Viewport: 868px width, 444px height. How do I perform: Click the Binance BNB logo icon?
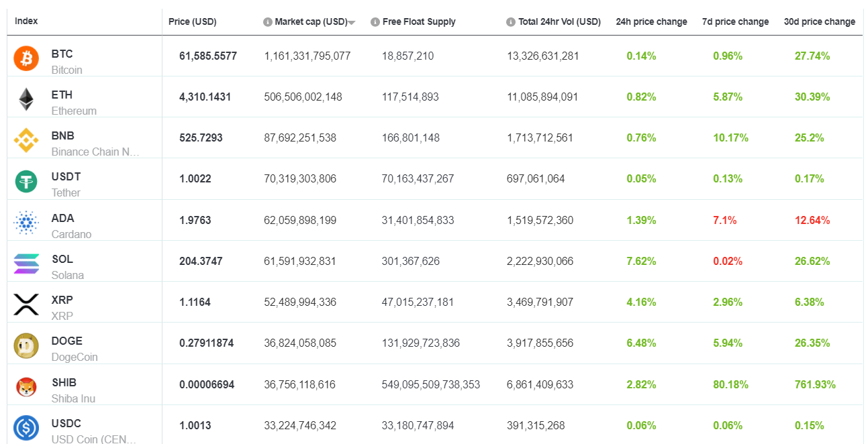coord(26,140)
